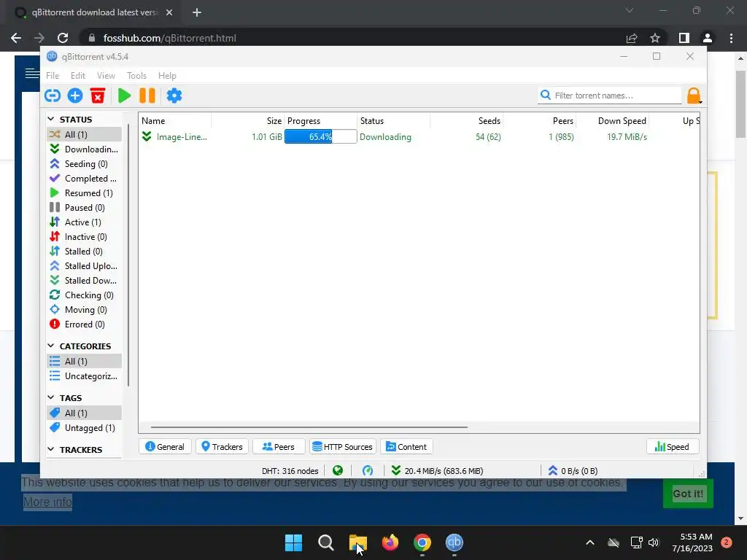Viewport: 747px width, 560px height.
Task: Select Active (1) status filter
Action: pos(85,222)
